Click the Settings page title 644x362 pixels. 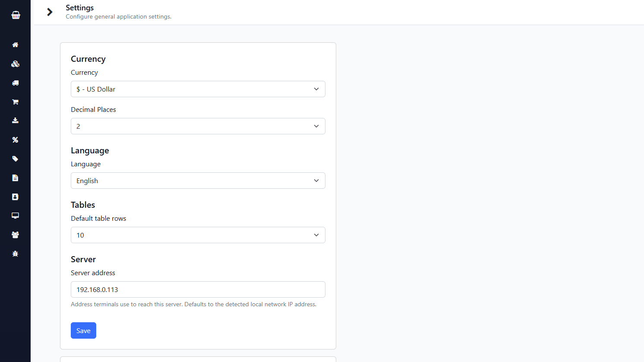coord(79,8)
